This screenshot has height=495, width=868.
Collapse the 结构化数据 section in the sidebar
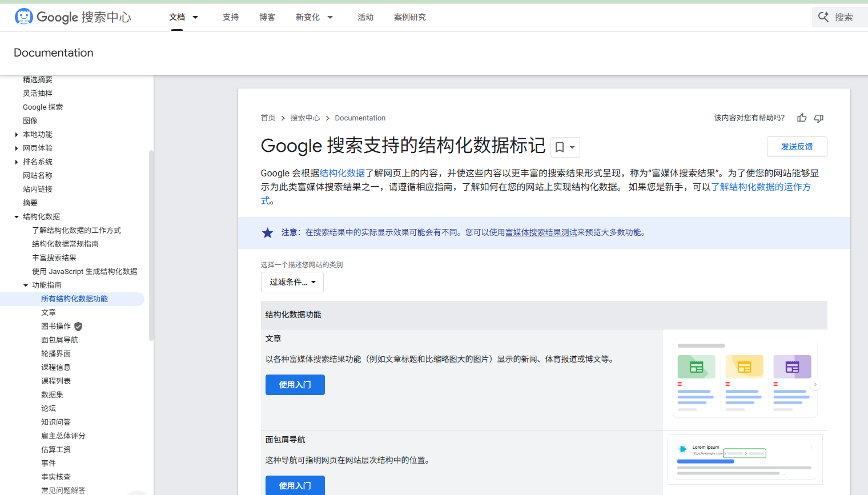(x=16, y=216)
